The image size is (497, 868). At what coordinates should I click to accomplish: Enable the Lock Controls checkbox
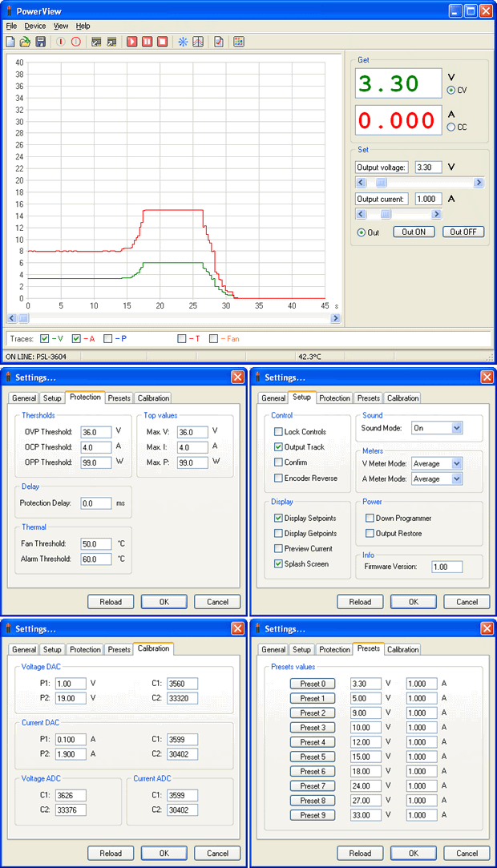278,432
